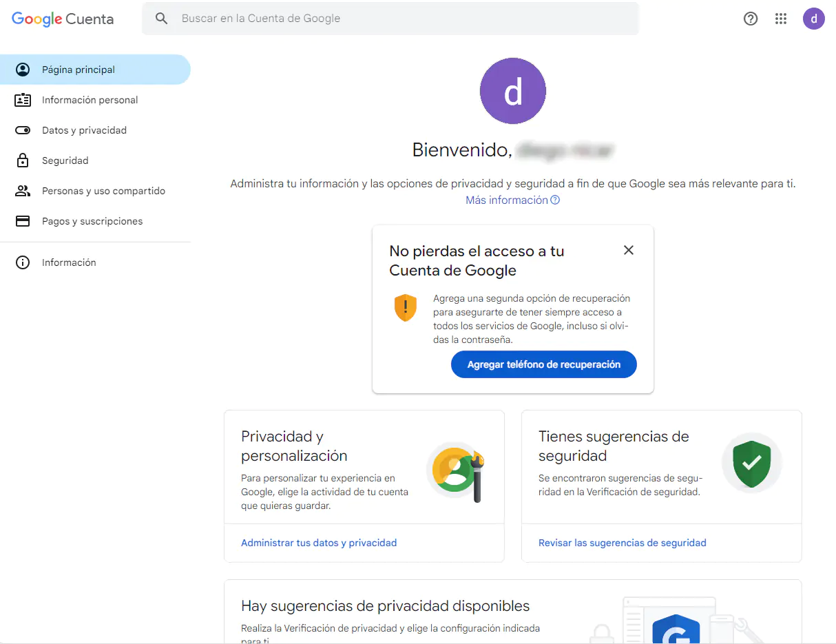836x644 pixels.
Task: Click the orange warning shield icon
Action: pos(406,307)
